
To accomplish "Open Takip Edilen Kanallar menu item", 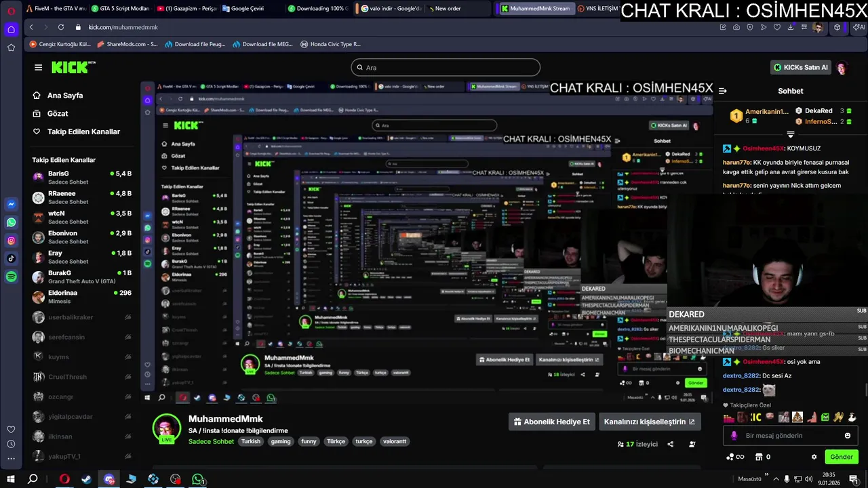I will pos(83,131).
